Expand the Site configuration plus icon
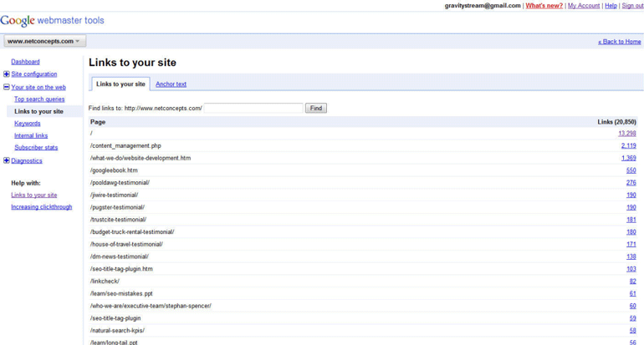Image resolution: width=644 pixels, height=345 pixels. 6,74
